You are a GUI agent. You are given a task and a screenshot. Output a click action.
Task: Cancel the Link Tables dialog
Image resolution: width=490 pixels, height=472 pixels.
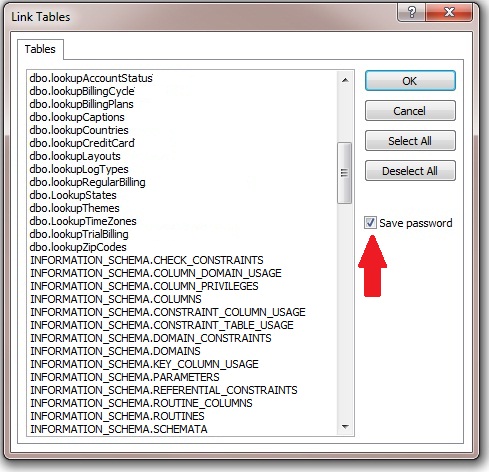click(410, 111)
